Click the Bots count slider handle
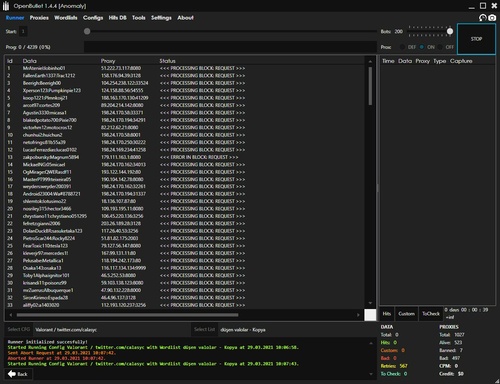 pos(450,31)
